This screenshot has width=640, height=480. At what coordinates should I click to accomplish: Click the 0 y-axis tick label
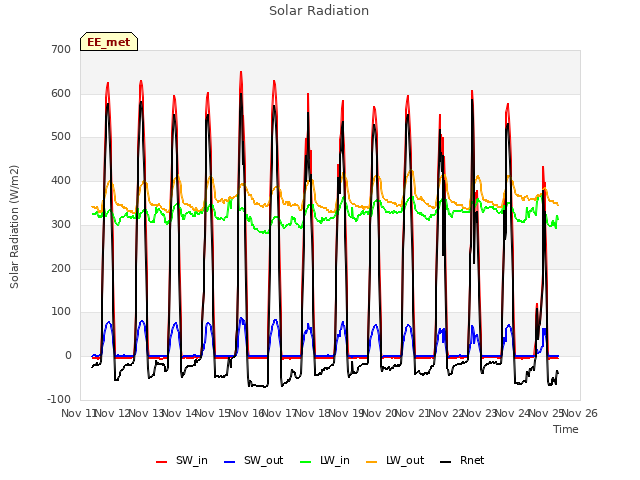point(68,356)
